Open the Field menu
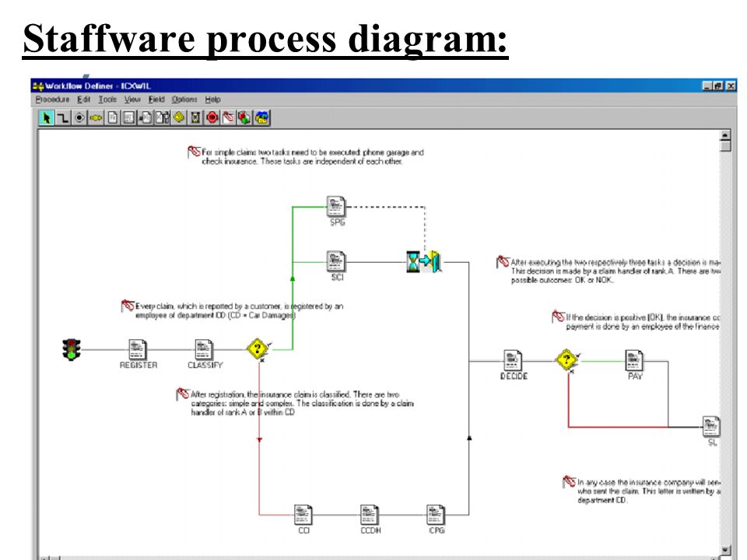Screen dimensions: 747x560 tap(156, 100)
